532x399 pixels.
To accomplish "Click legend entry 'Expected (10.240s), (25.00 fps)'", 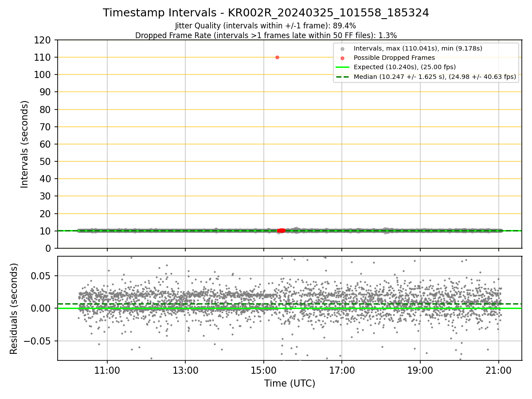I will click(x=404, y=67).
